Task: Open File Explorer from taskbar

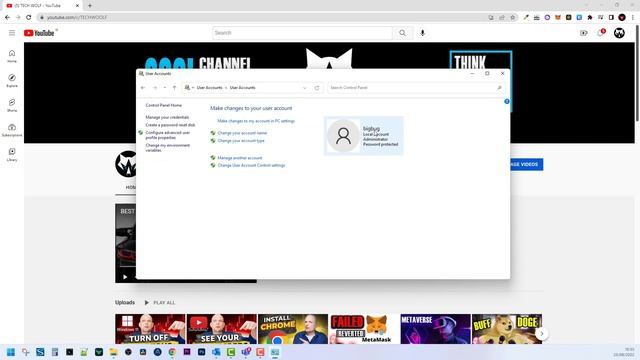Action: point(113,352)
